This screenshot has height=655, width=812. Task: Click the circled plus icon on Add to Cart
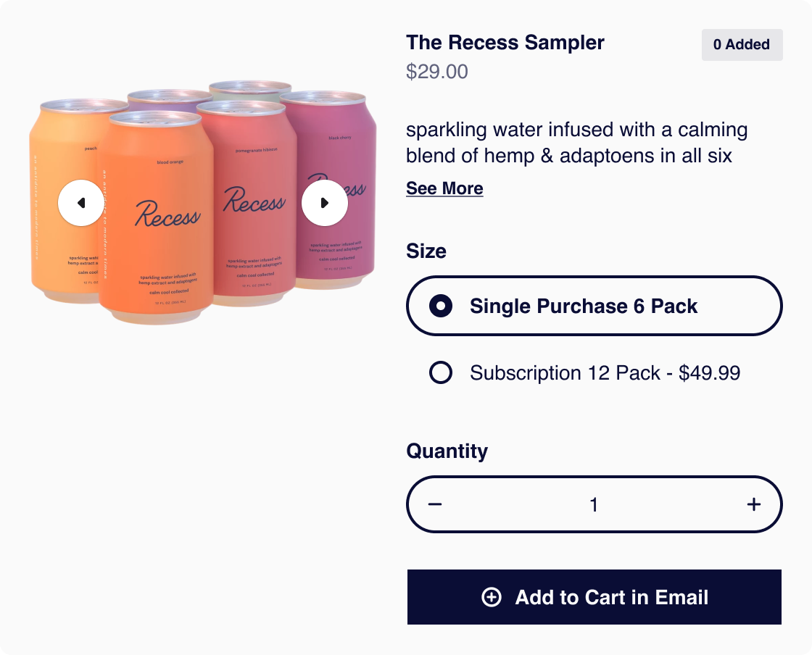492,597
